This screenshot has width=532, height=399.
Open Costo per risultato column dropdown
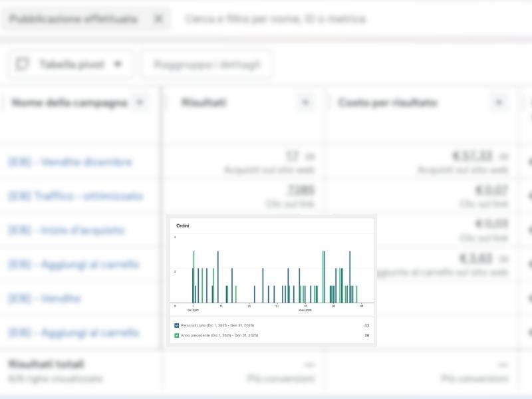pyautogui.click(x=499, y=103)
